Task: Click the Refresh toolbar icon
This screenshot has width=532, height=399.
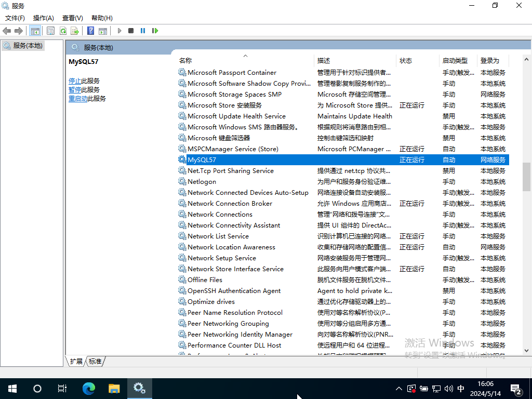Action: pyautogui.click(x=63, y=31)
